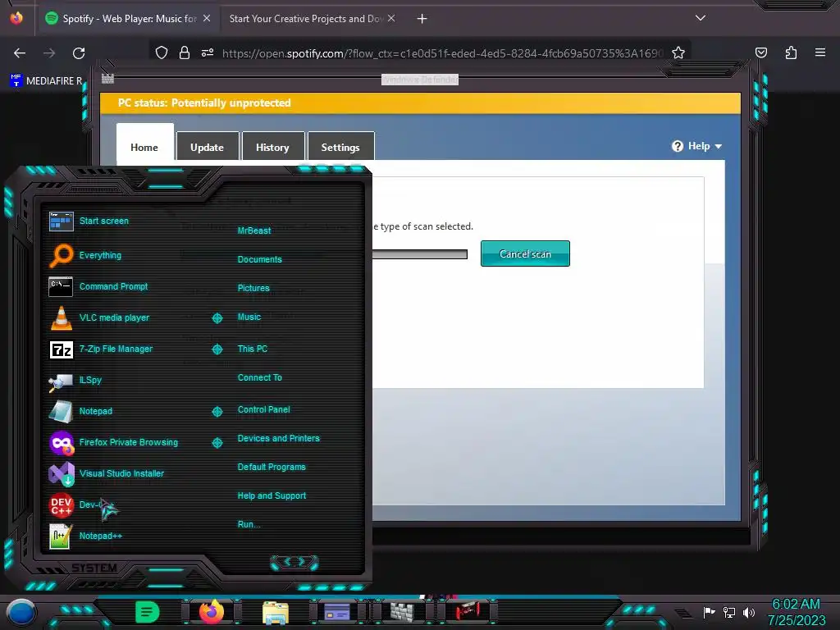
Task: Click the Start orb on taskbar
Action: point(21,613)
